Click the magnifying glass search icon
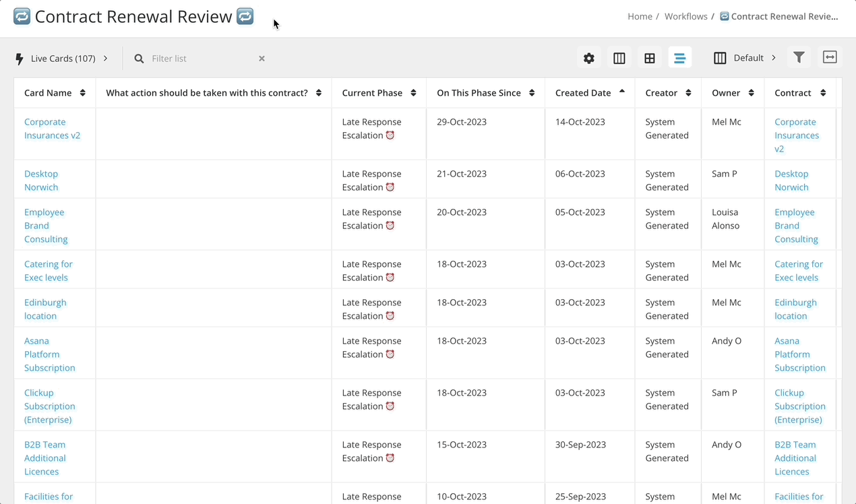The width and height of the screenshot is (856, 504). tap(138, 58)
